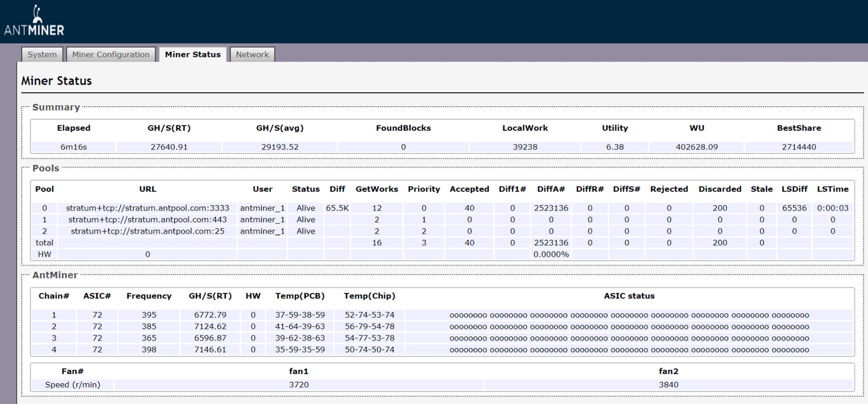Click the Miner Status page heading
Screen dimensions: 868x404
pos(56,81)
